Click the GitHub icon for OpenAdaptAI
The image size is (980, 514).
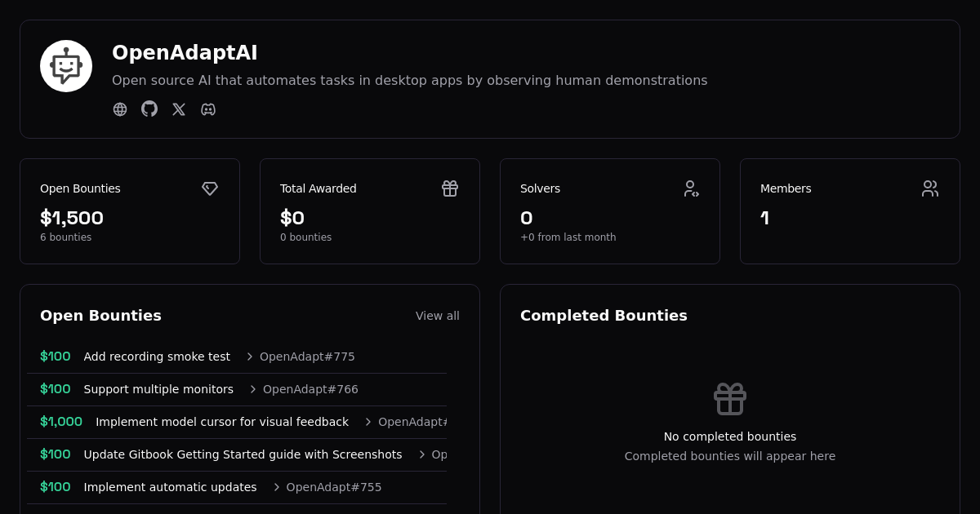point(149,109)
